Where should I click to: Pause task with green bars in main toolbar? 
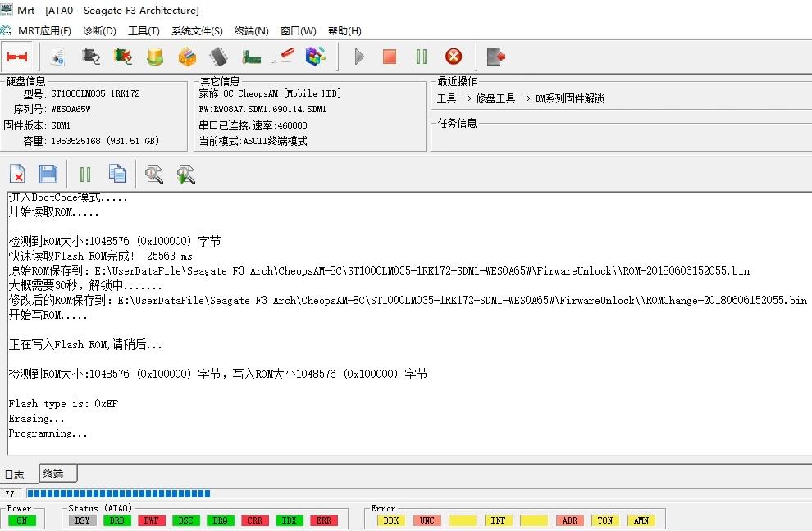[422, 57]
